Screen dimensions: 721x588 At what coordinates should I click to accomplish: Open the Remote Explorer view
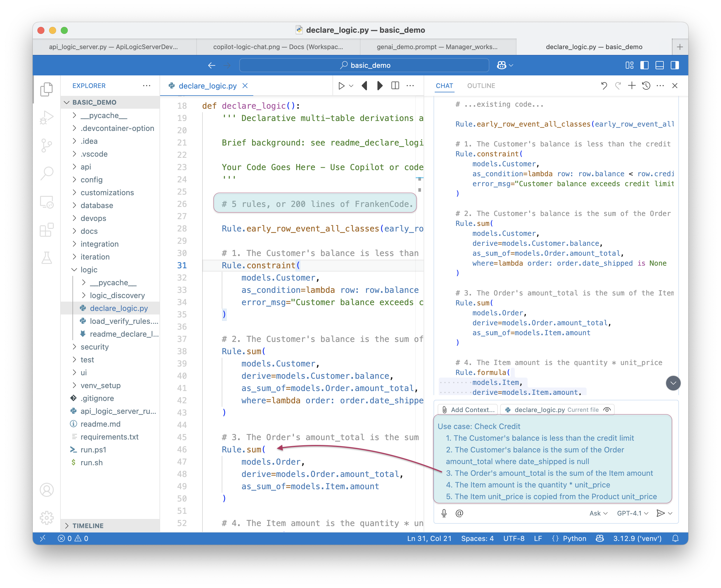point(47,202)
